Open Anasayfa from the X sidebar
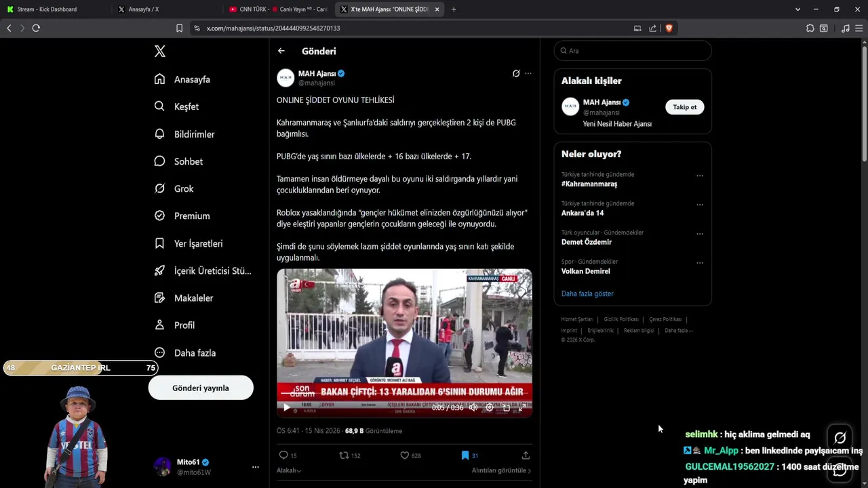 coord(182,79)
